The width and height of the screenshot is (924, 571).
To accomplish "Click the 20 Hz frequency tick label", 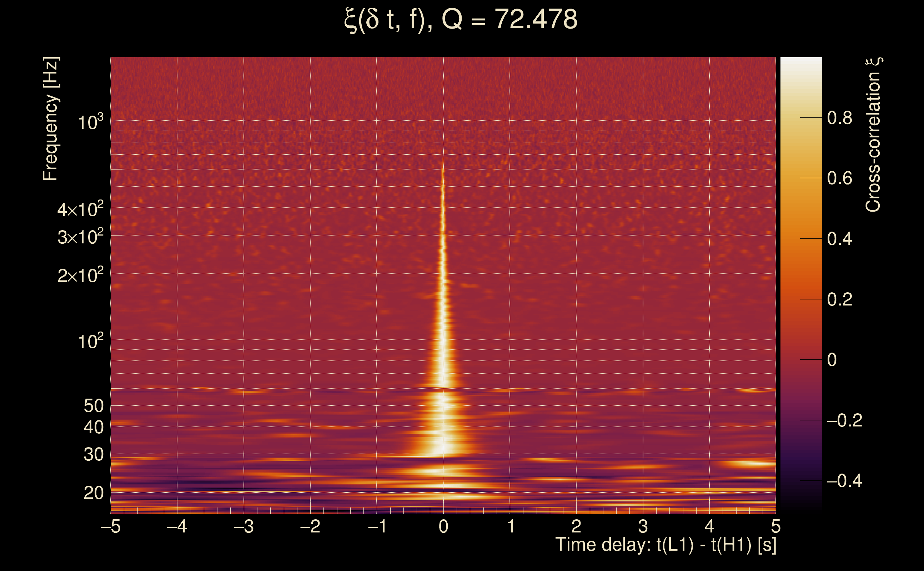I will tap(93, 493).
